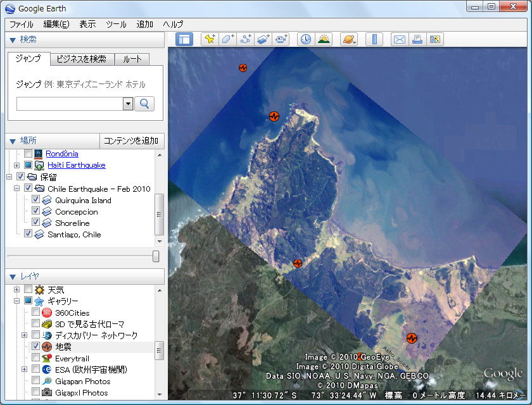Record a tour with the camera icon
This screenshot has height=405, width=532.
point(281,39)
